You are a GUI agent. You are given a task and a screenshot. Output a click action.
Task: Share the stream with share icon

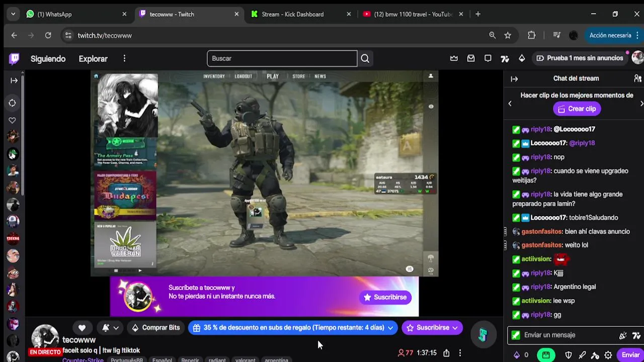[x=446, y=353]
